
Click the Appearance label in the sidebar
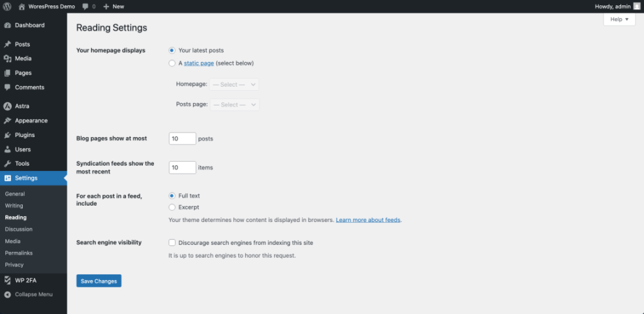click(31, 121)
